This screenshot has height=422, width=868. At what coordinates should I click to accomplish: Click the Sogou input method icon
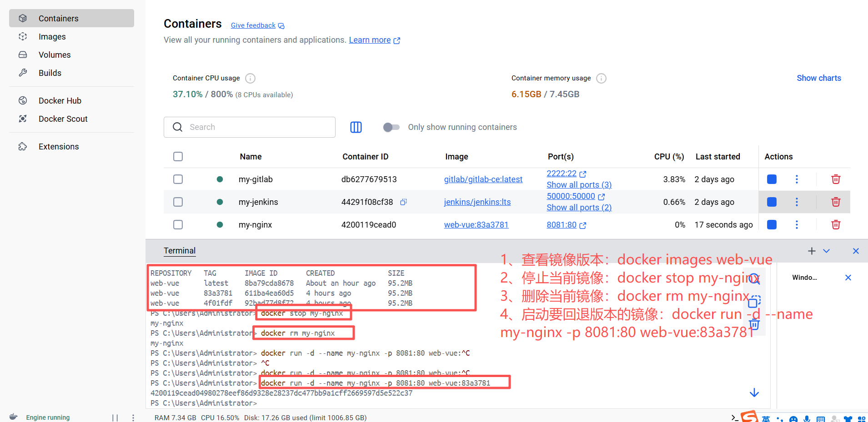point(749,417)
